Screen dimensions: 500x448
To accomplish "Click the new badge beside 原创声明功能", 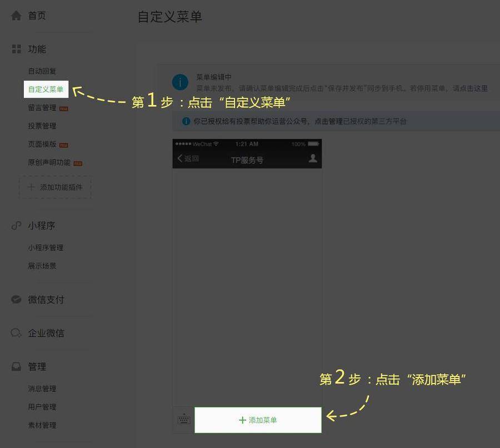I will point(78,163).
